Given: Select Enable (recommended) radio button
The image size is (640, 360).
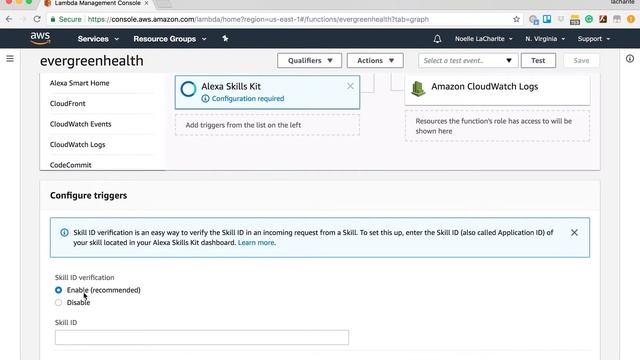Looking at the screenshot, I should click(x=58, y=290).
